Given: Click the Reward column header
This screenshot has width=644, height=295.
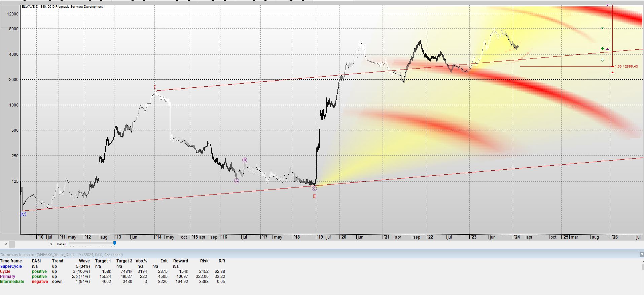Looking at the screenshot, I should [x=181, y=261].
